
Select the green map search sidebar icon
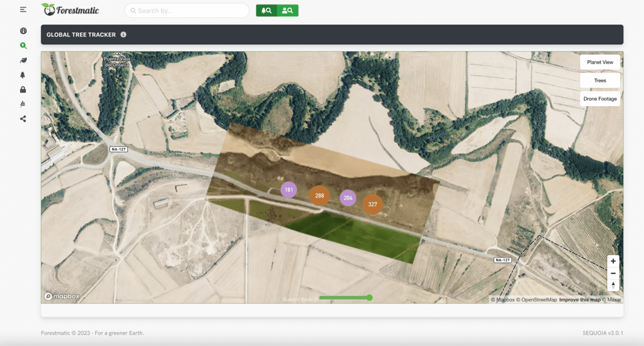(23, 46)
